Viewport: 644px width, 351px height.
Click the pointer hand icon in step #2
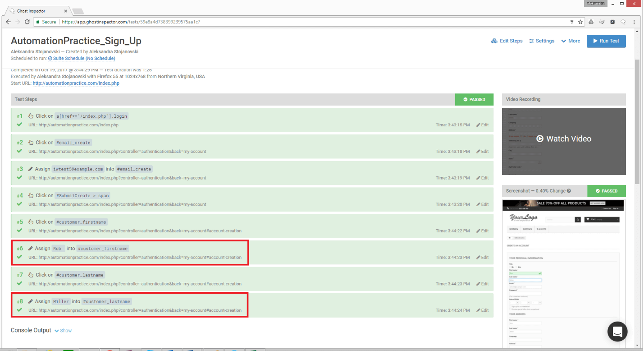tap(31, 143)
